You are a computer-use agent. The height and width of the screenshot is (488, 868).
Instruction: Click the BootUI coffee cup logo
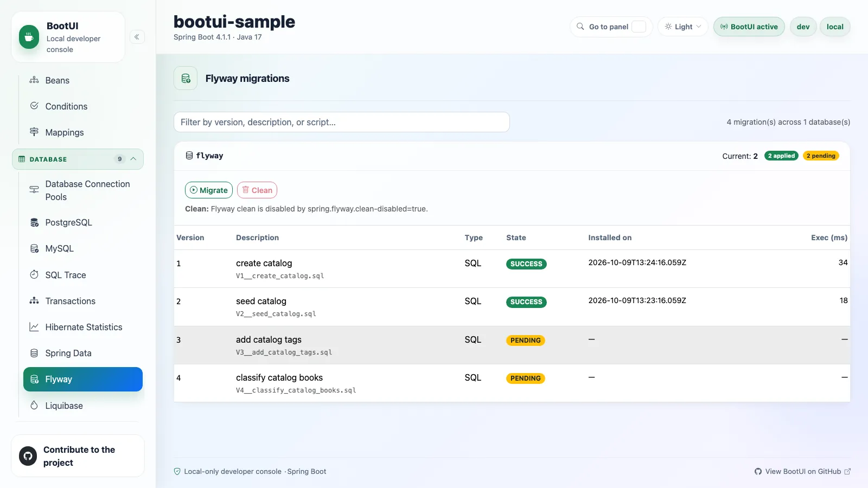[x=29, y=37]
